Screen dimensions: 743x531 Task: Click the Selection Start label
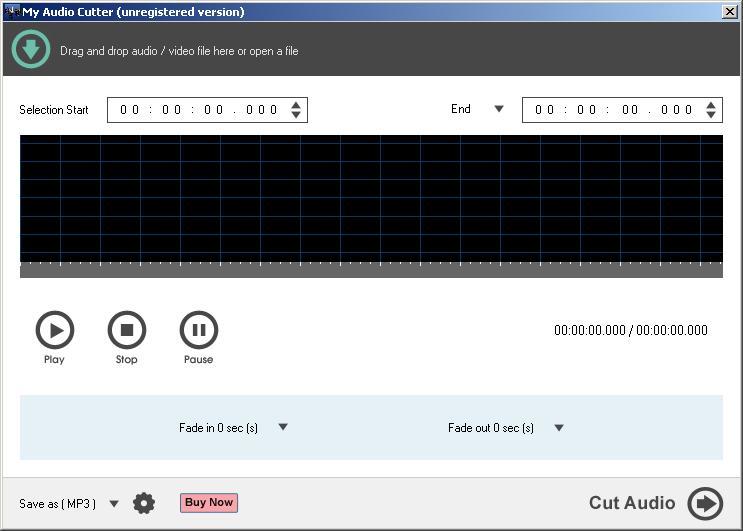54,110
